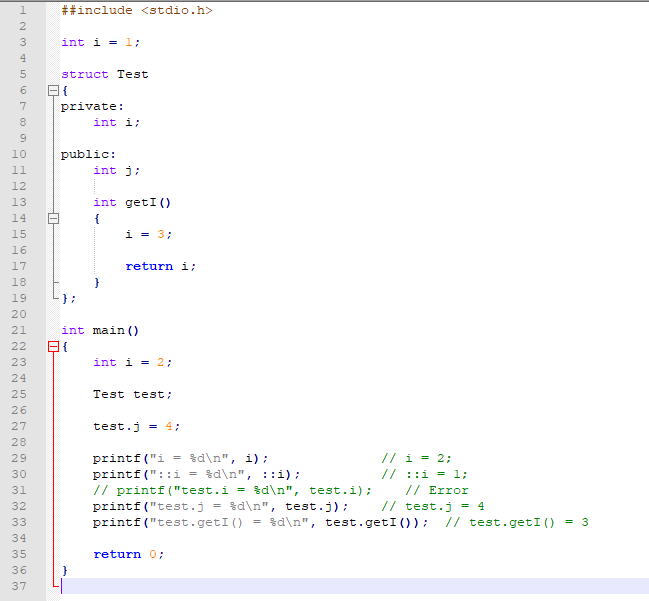Click 'struct Test' declaration text

[x=105, y=75]
